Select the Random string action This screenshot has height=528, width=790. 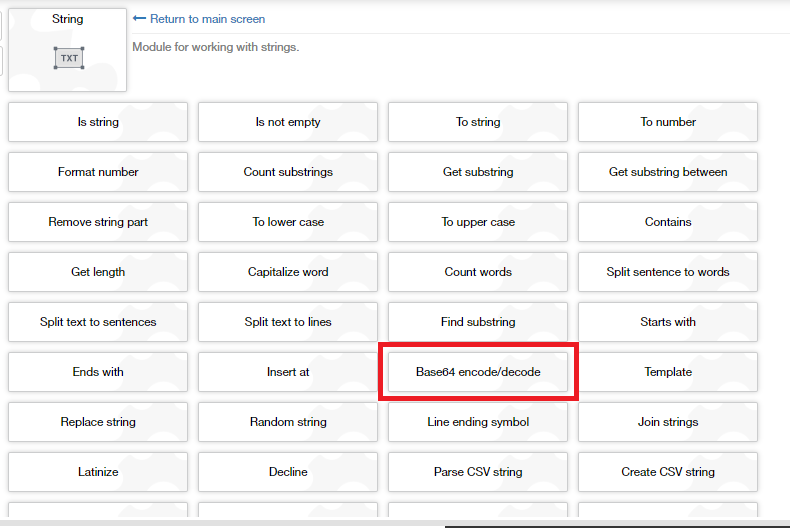pos(288,422)
